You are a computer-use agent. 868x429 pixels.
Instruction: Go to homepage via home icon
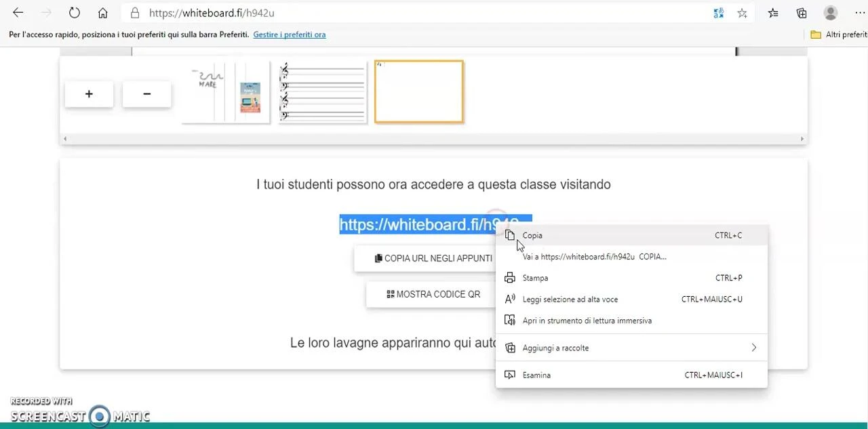tap(103, 13)
